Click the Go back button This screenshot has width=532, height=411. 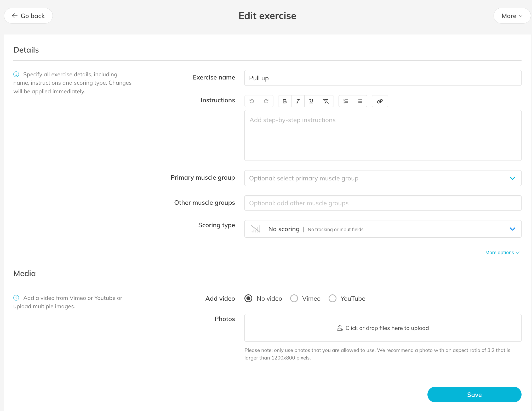(x=28, y=16)
